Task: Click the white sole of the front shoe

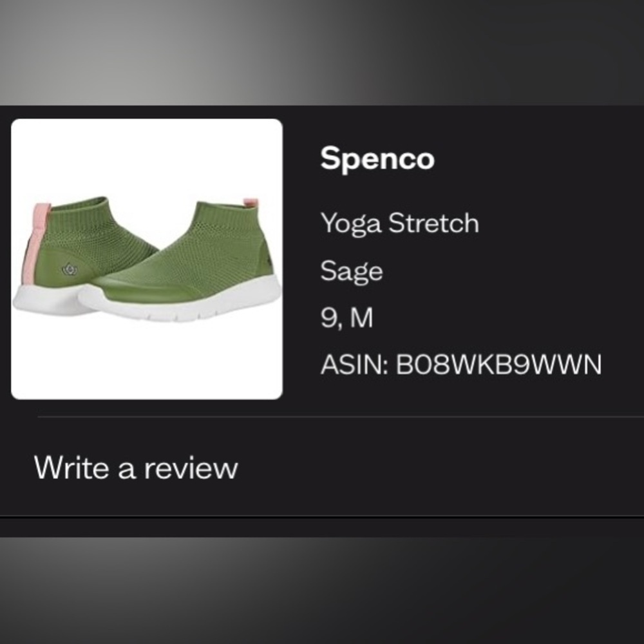Action: pyautogui.click(x=193, y=308)
